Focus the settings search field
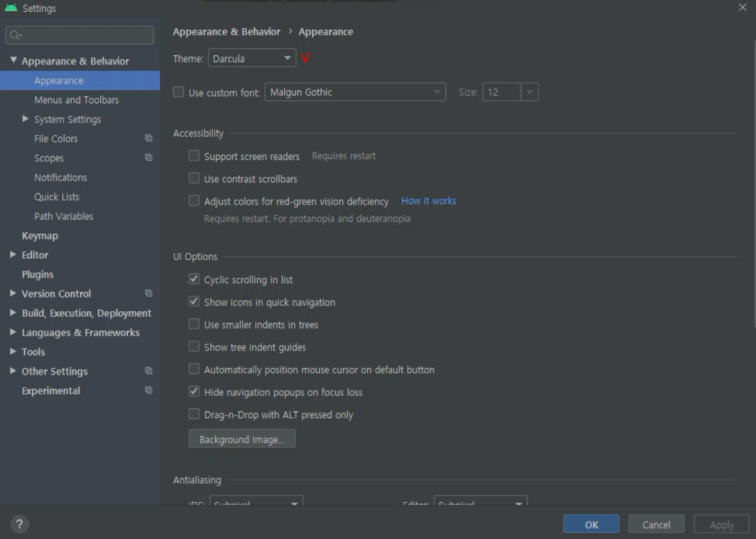 [80, 35]
